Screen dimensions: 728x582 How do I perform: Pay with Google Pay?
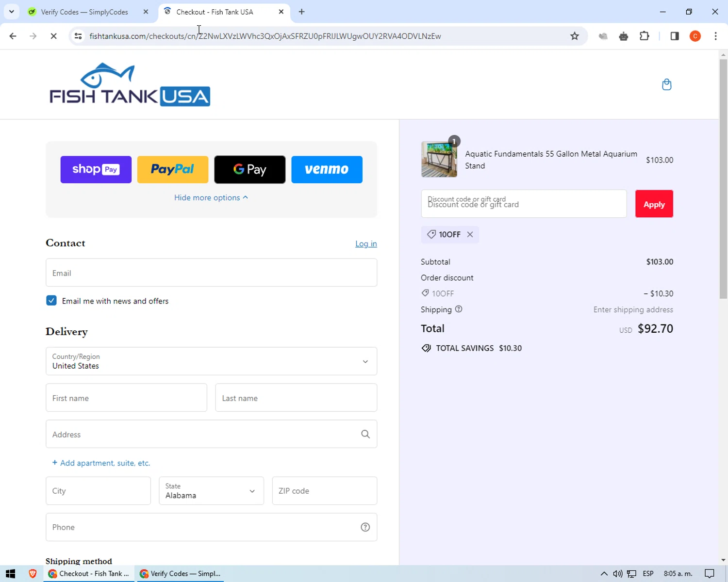coord(249,169)
